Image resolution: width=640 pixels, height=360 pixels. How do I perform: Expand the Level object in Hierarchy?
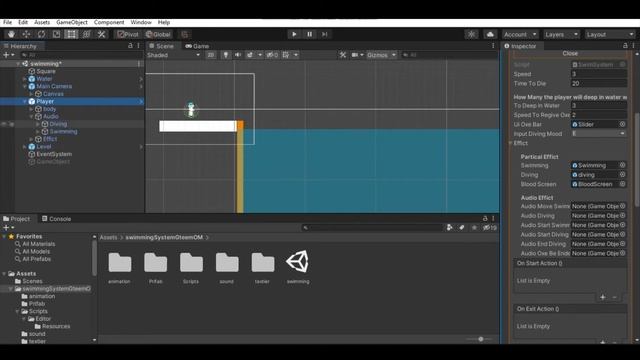point(24,147)
